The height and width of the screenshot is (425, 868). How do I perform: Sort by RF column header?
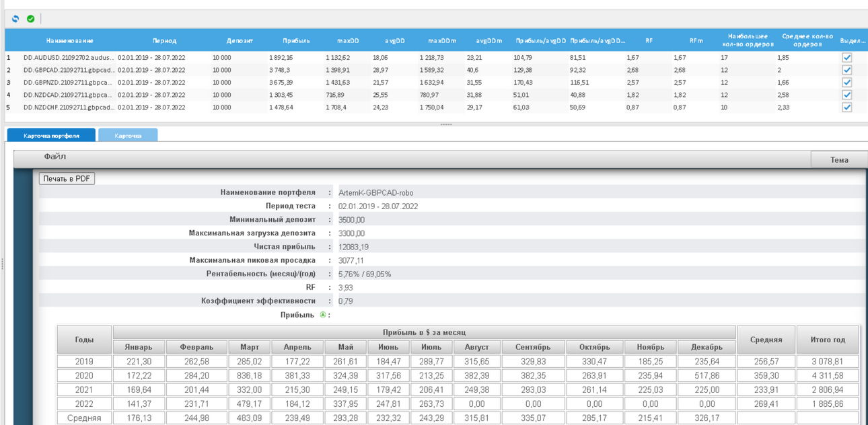click(649, 40)
